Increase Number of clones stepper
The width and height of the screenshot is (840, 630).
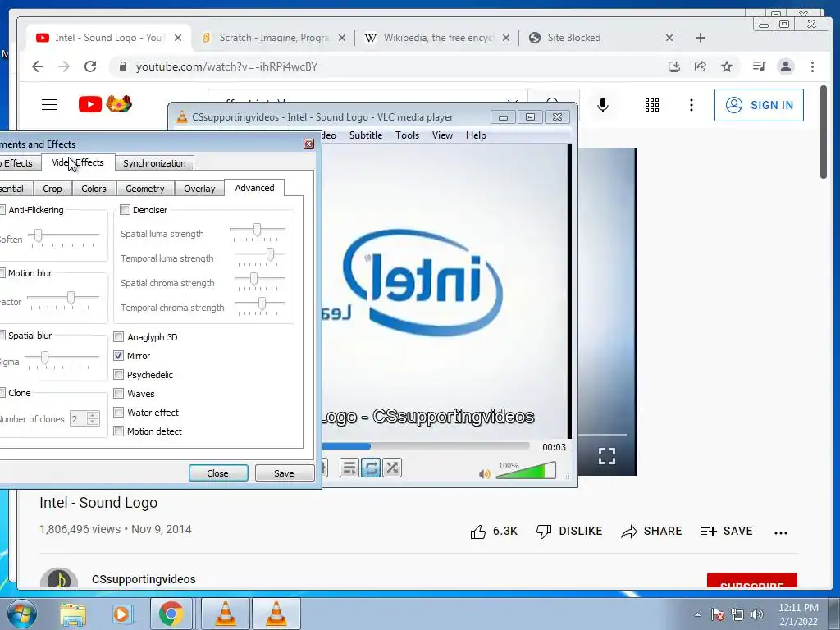93,415
